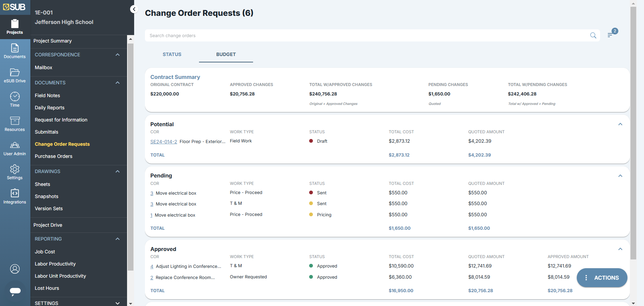Image resolution: width=644 pixels, height=306 pixels.
Task: Click the ACTIONS button
Action: 602,278
